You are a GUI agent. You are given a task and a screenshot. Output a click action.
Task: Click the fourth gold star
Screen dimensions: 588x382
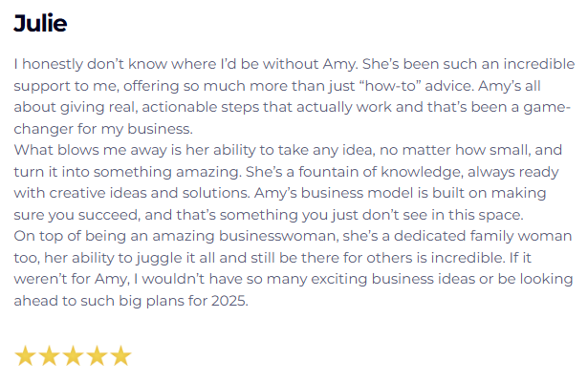pyautogui.click(x=98, y=355)
